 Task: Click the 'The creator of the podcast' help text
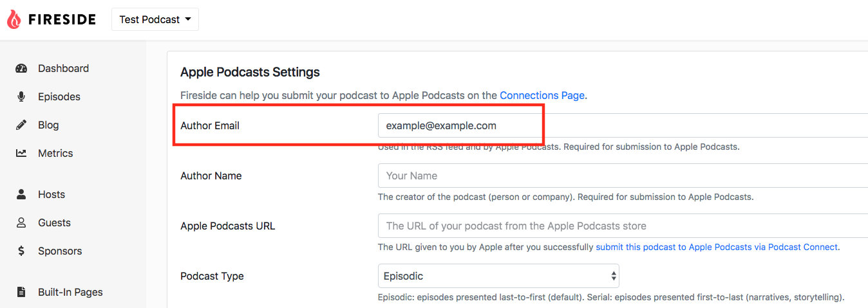pos(565,197)
